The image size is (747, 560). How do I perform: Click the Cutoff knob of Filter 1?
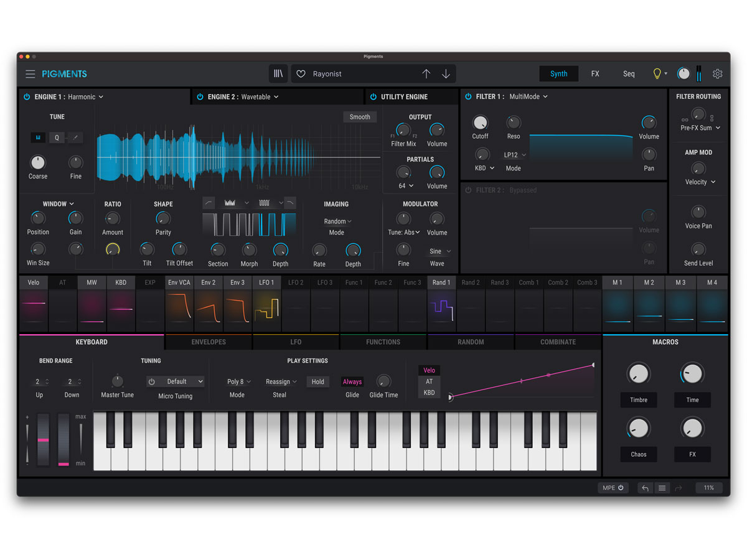pos(480,123)
